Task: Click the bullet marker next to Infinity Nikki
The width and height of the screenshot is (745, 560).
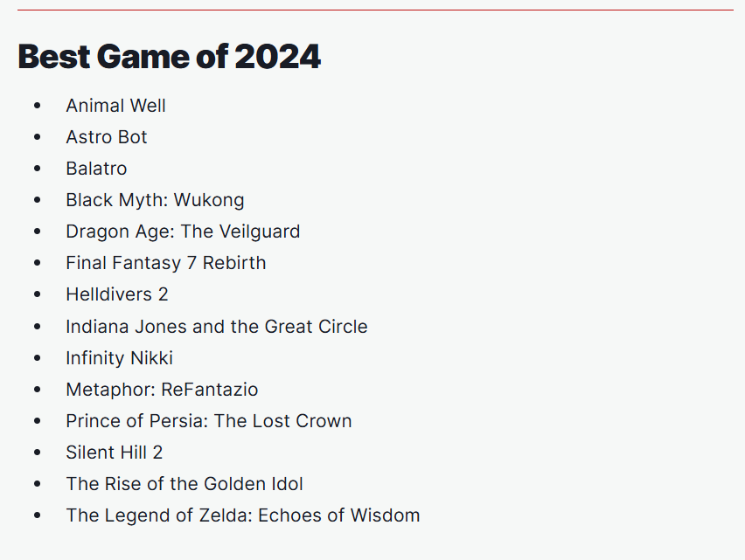Action: click(x=37, y=358)
